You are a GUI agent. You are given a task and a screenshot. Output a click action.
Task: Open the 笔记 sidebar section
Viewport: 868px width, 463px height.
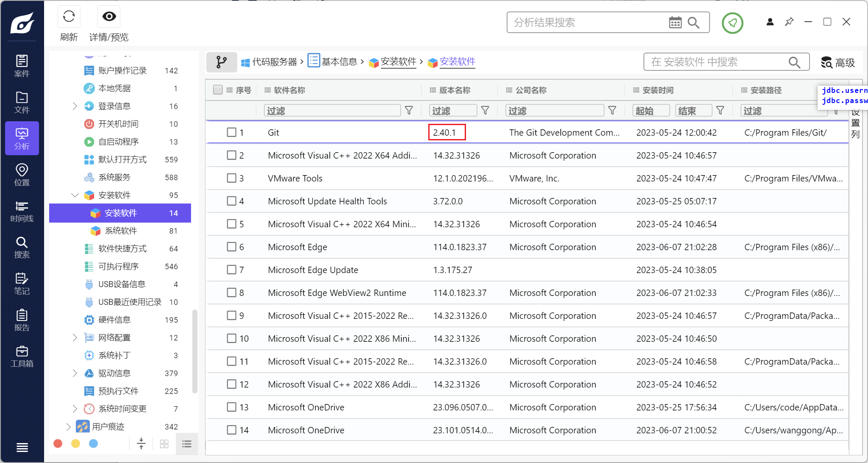click(x=22, y=283)
